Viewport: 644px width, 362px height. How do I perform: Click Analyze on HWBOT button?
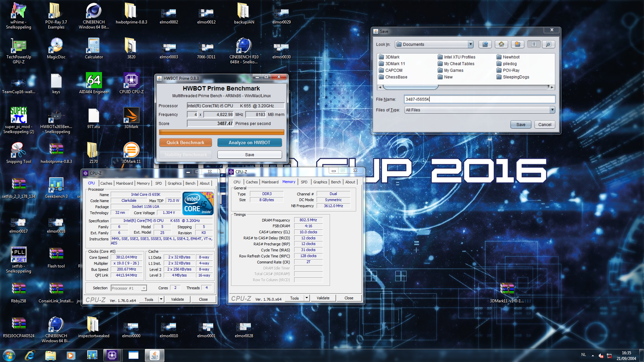click(x=250, y=142)
